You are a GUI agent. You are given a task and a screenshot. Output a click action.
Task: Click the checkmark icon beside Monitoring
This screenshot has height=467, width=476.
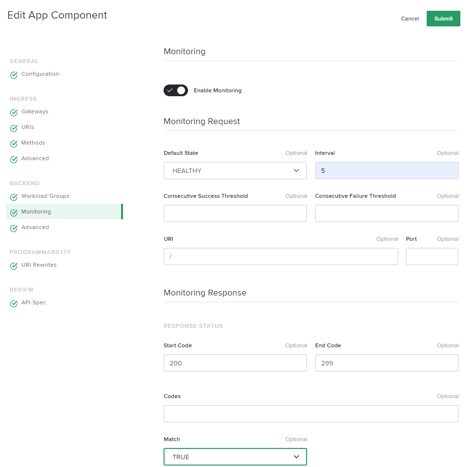coord(14,213)
